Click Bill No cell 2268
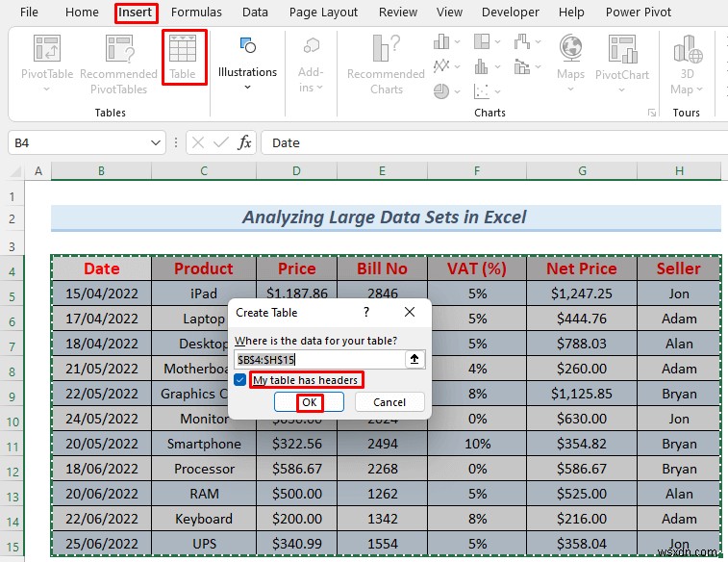The width and height of the screenshot is (728, 562). [x=382, y=469]
